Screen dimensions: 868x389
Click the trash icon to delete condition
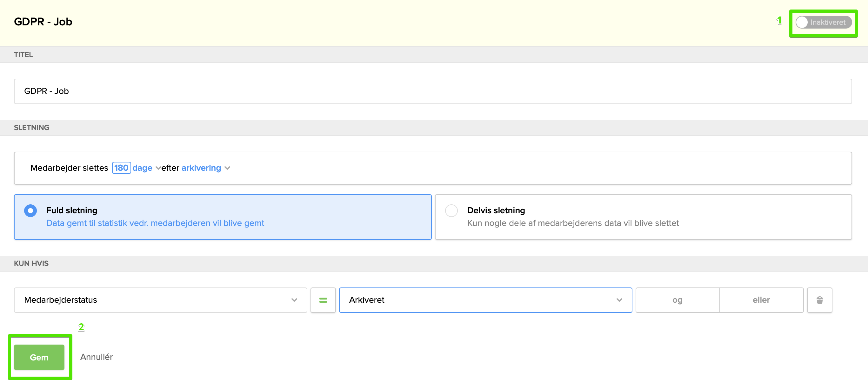click(x=819, y=300)
